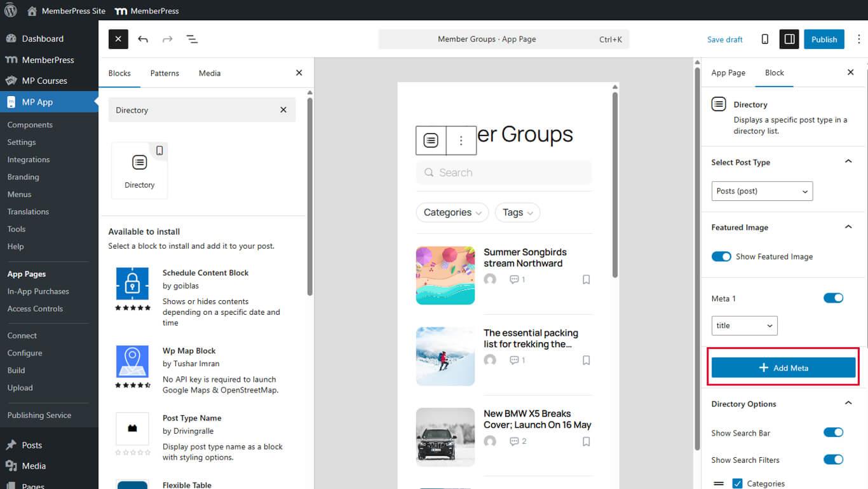
Task: Toggle the settings sidebar panel icon
Action: (789, 39)
